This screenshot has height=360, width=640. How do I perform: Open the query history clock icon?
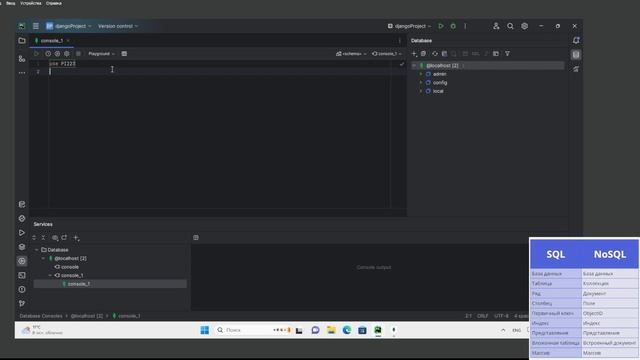48,53
